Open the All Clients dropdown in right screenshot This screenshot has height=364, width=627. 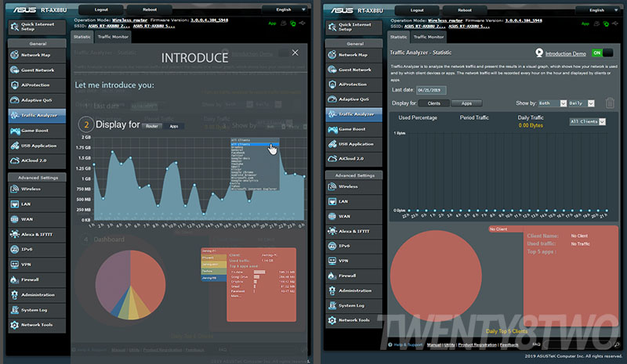tap(587, 121)
